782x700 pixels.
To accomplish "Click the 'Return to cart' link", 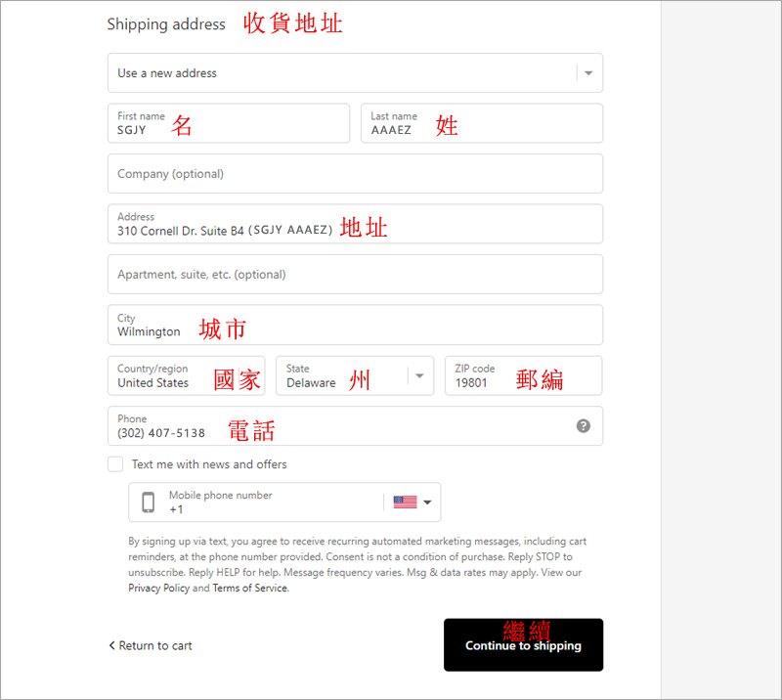I will 155,645.
